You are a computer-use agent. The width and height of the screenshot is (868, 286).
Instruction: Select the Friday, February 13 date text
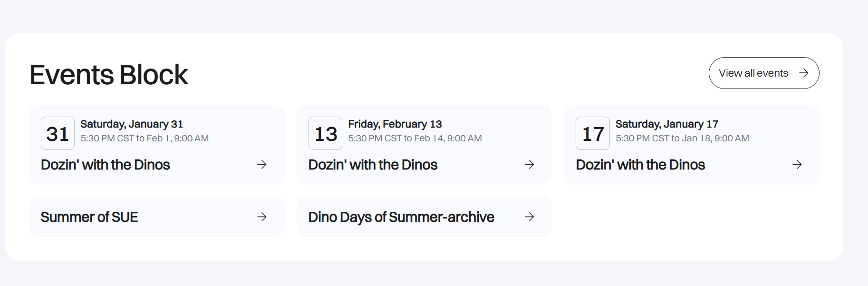coord(395,124)
